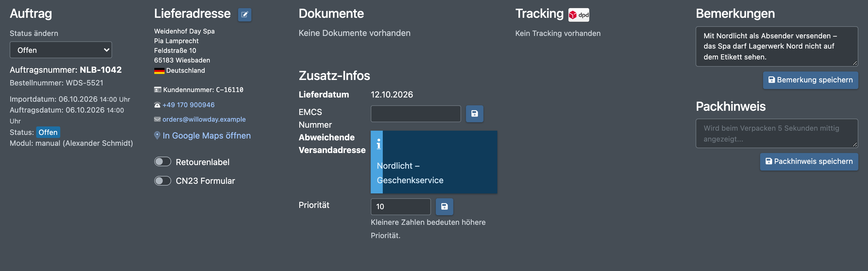The height and width of the screenshot is (271, 868).
Task: Click the map pin icon
Action: point(157,135)
